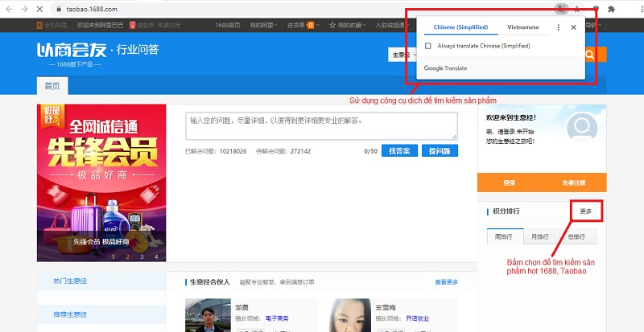Image resolution: width=644 pixels, height=332 pixels.
Task: Click the orange search magnifier button
Action: (590, 55)
